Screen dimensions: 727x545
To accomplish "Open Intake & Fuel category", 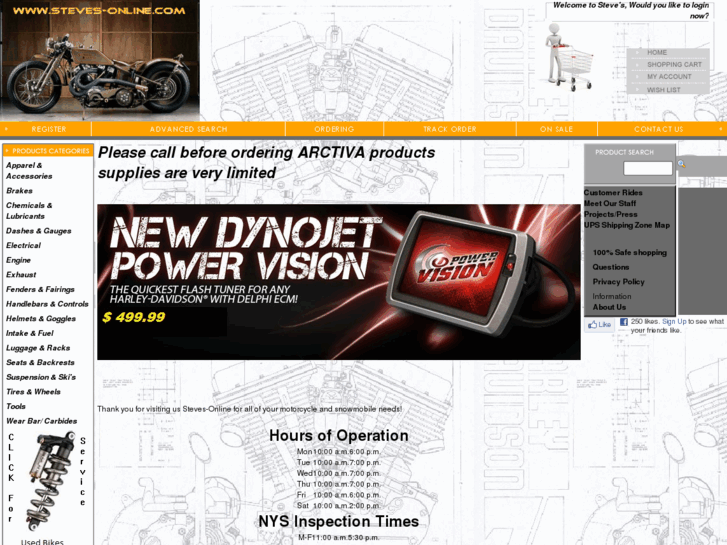I will pyautogui.click(x=30, y=333).
